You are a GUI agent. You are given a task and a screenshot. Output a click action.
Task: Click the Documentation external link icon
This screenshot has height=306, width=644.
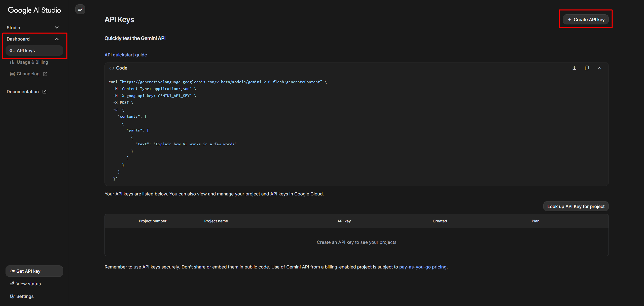tap(45, 92)
